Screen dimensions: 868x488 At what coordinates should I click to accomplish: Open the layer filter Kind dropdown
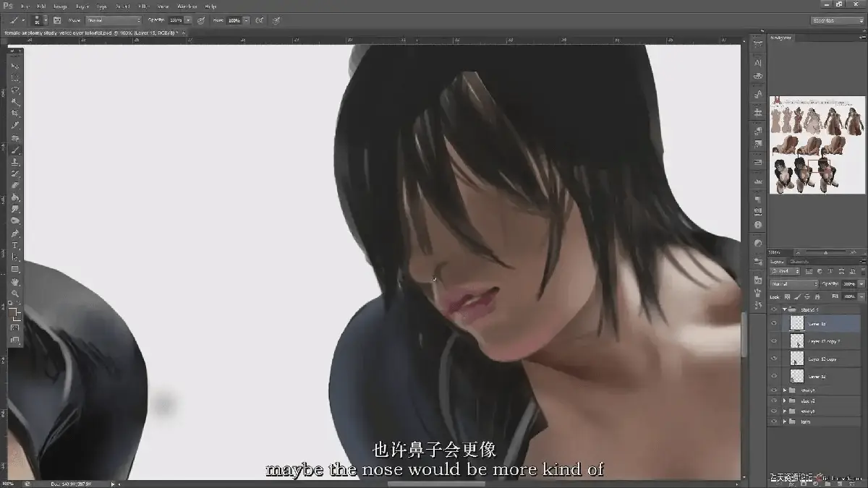pyautogui.click(x=786, y=272)
